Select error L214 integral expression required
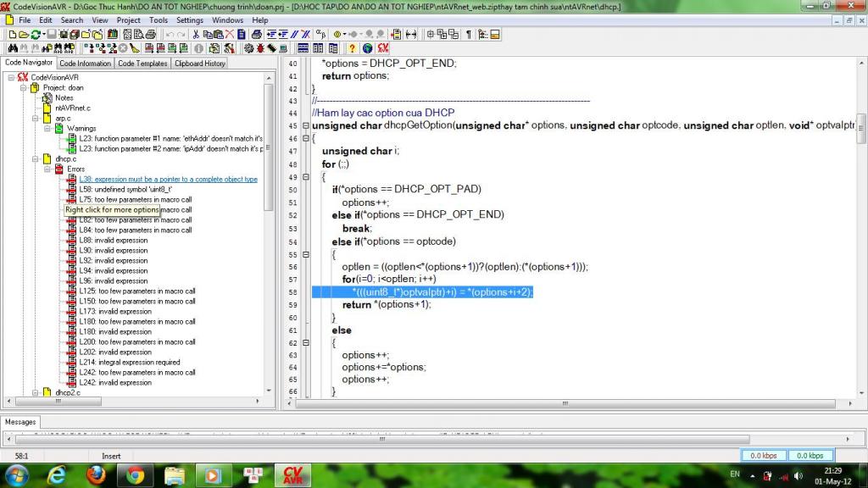The width and height of the screenshot is (868, 488). click(x=130, y=363)
